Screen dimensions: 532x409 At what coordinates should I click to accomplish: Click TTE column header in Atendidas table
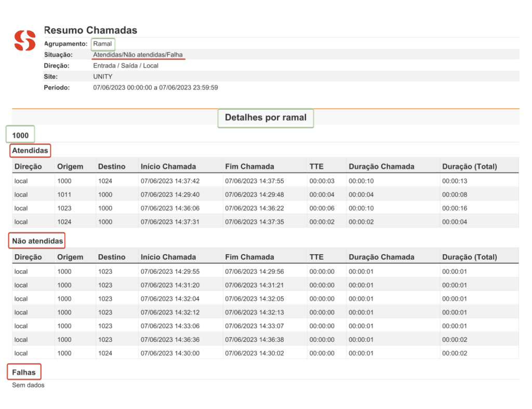pos(316,166)
